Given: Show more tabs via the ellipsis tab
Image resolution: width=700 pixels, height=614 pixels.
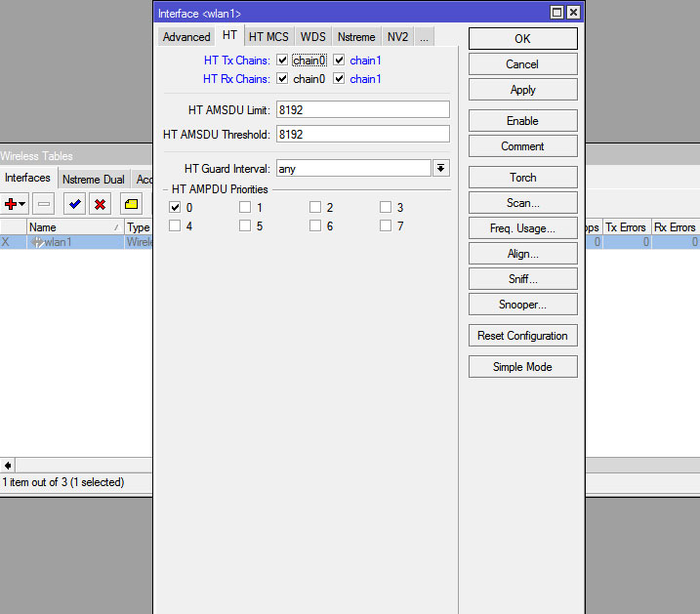Looking at the screenshot, I should [425, 37].
